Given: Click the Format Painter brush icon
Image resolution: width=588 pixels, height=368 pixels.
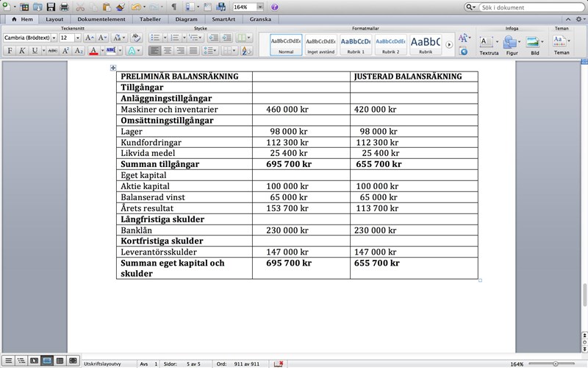Looking at the screenshot, I should tap(121, 7).
